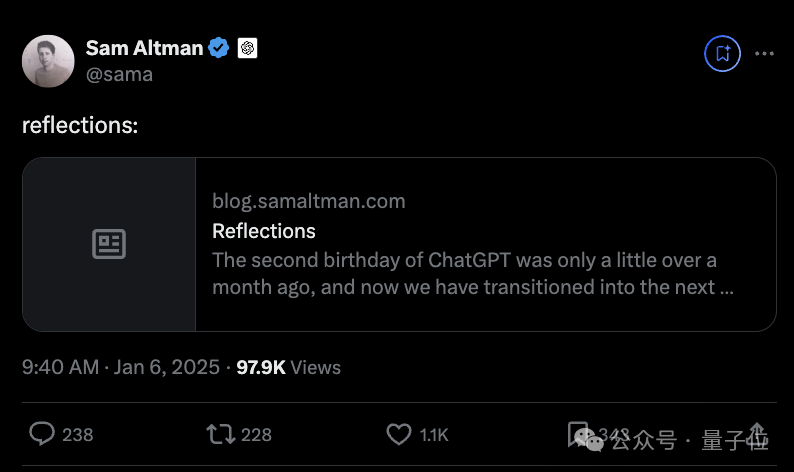
Task: Open the @sama handle link
Action: [119, 74]
